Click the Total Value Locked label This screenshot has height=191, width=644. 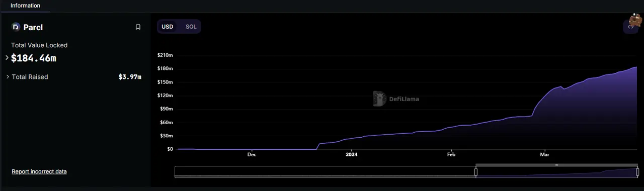[39, 45]
